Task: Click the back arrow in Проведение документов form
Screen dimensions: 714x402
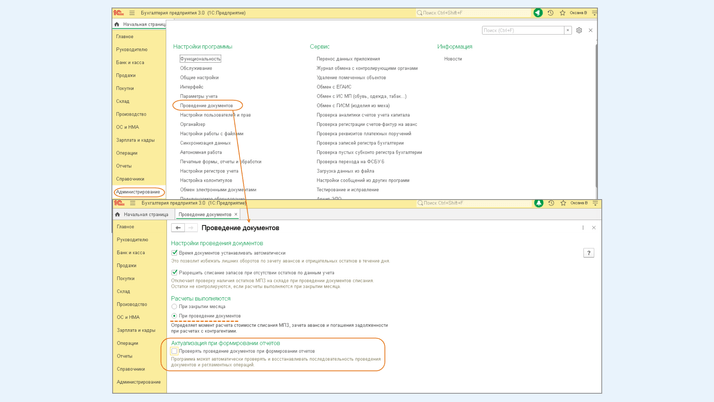Action: coord(178,228)
